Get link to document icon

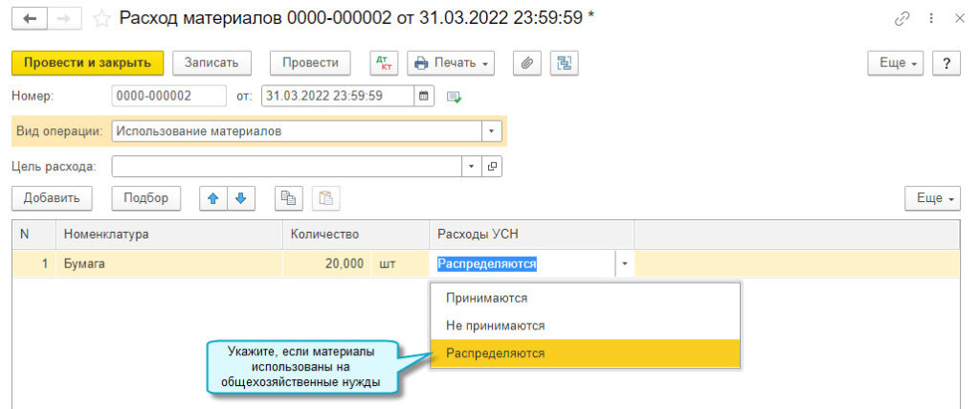tap(902, 19)
